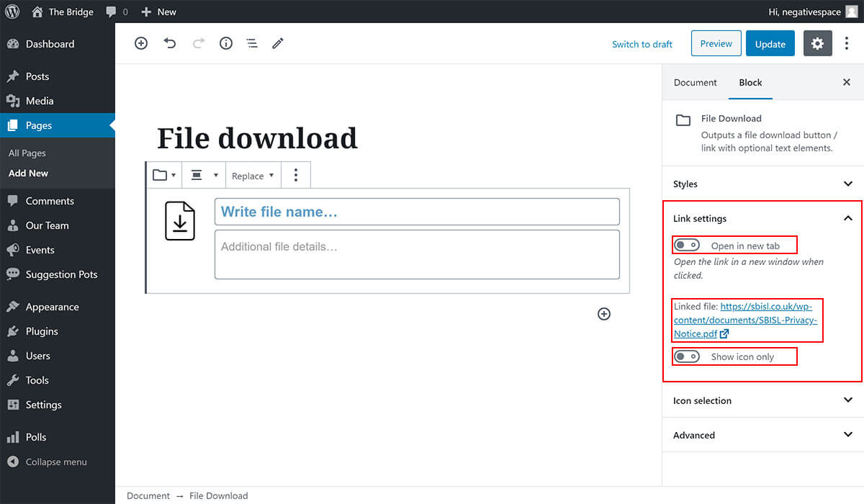
Task: Click the WordPress logo in admin bar
Action: [x=12, y=12]
